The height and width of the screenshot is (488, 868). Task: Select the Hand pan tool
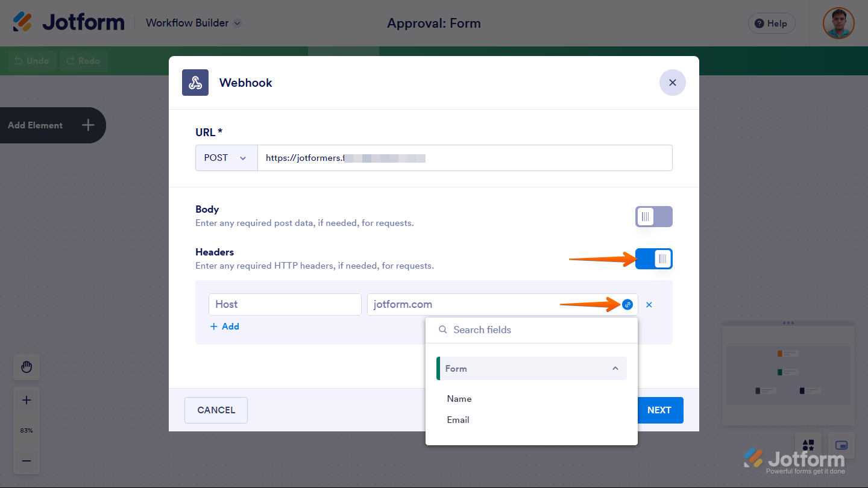[26, 366]
